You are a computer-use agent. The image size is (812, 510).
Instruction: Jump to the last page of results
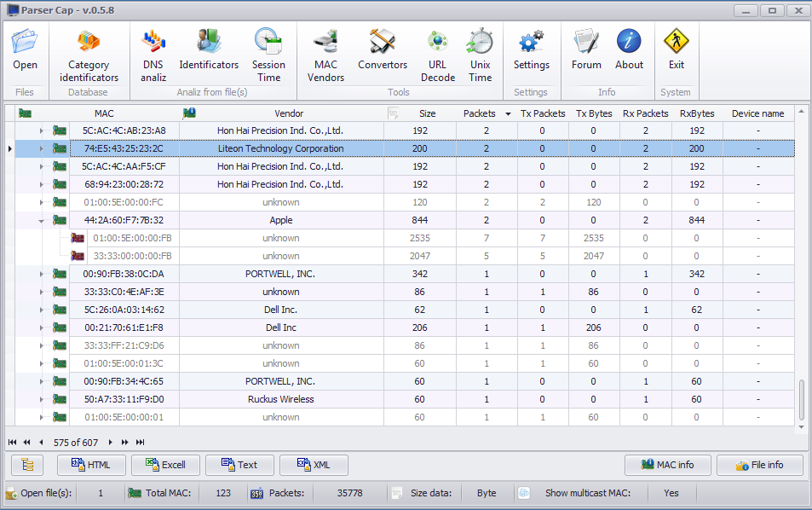click(139, 442)
